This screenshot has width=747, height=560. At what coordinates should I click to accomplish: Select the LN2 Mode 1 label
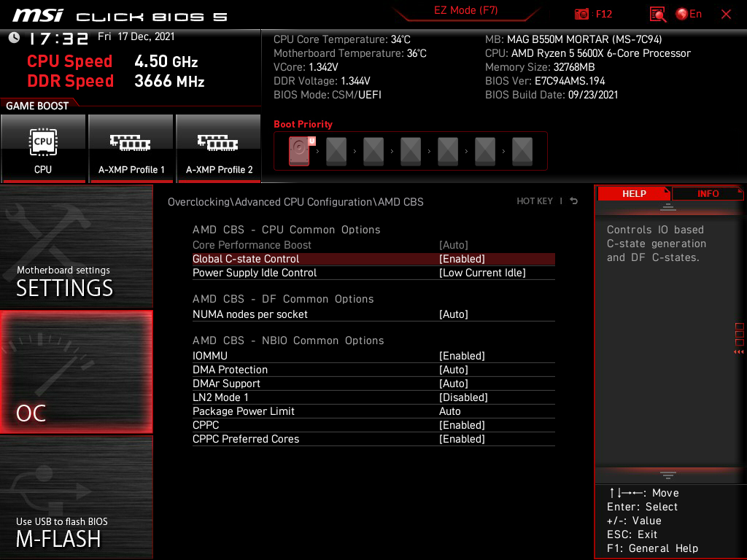click(220, 397)
